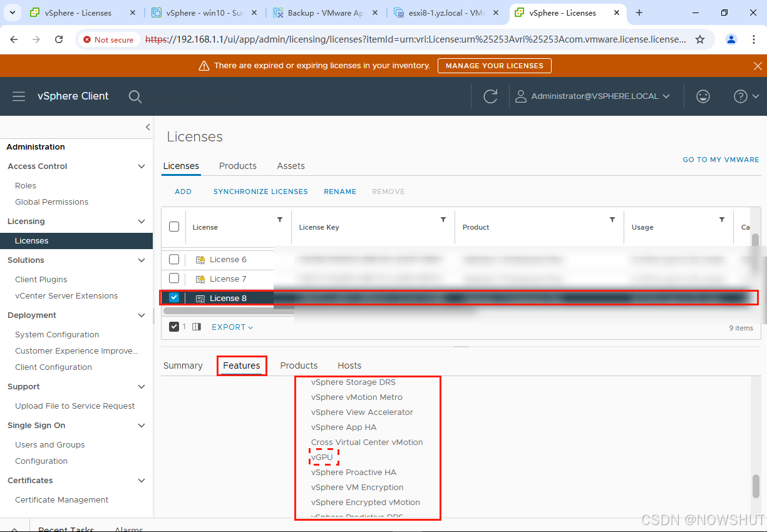Open Roles in the sidebar
Viewport: 767px width, 532px height.
[x=26, y=186]
